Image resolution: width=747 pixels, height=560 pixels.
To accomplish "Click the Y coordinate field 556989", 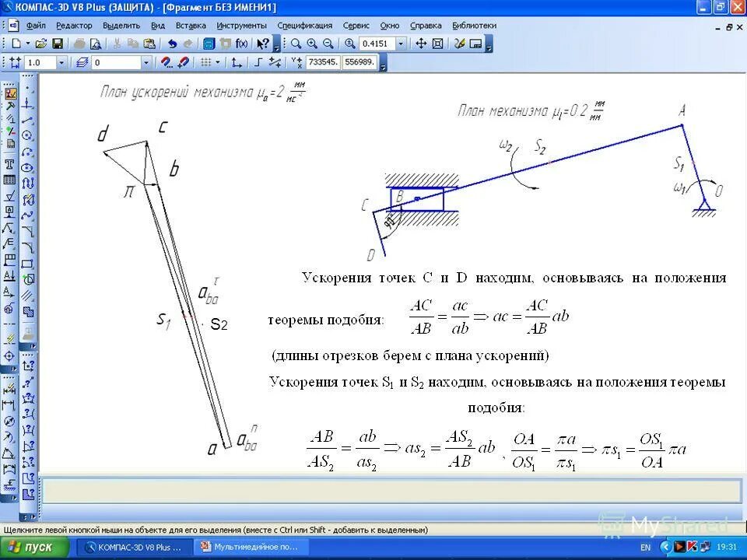I will tap(359, 62).
